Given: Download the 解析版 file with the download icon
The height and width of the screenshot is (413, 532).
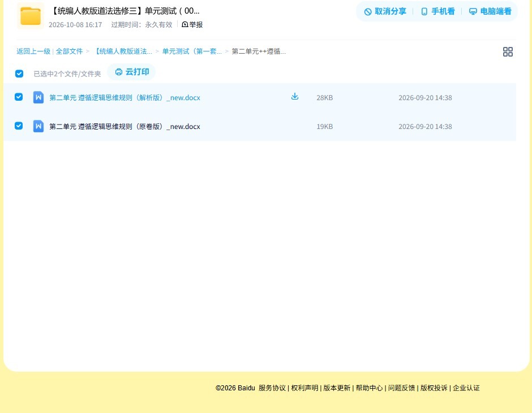Looking at the screenshot, I should tap(295, 97).
